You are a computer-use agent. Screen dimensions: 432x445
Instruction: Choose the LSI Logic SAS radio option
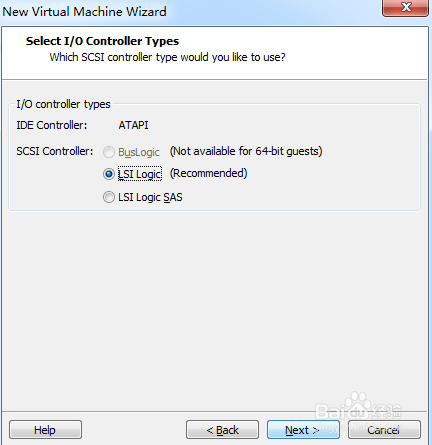click(x=109, y=197)
